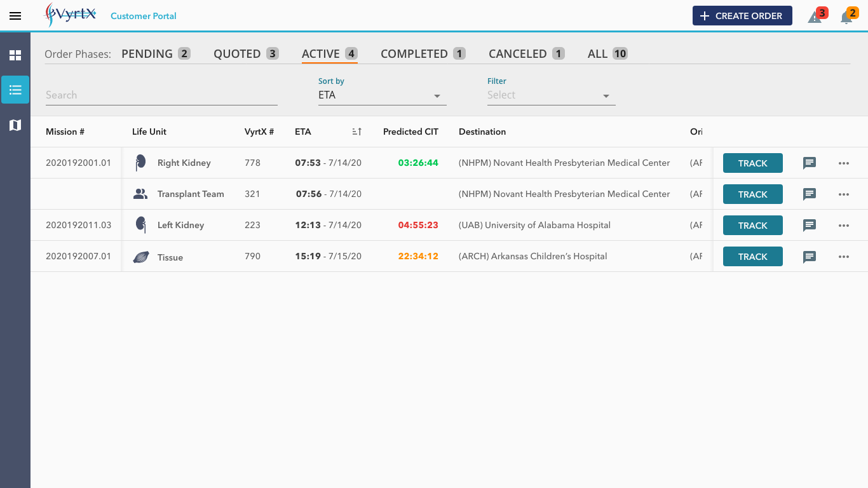Expand the Sort by ETA dropdown
Viewport: 868px width, 488px height.
pyautogui.click(x=382, y=95)
